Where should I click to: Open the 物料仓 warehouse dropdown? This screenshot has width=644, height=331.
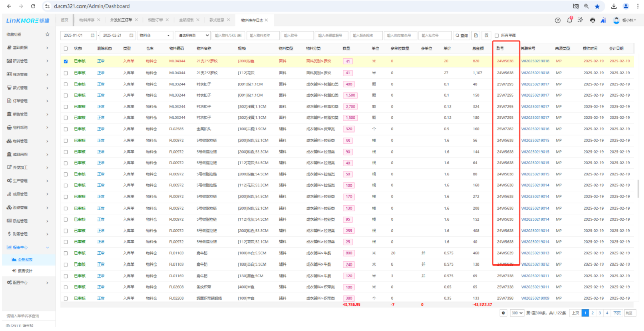[x=154, y=36]
